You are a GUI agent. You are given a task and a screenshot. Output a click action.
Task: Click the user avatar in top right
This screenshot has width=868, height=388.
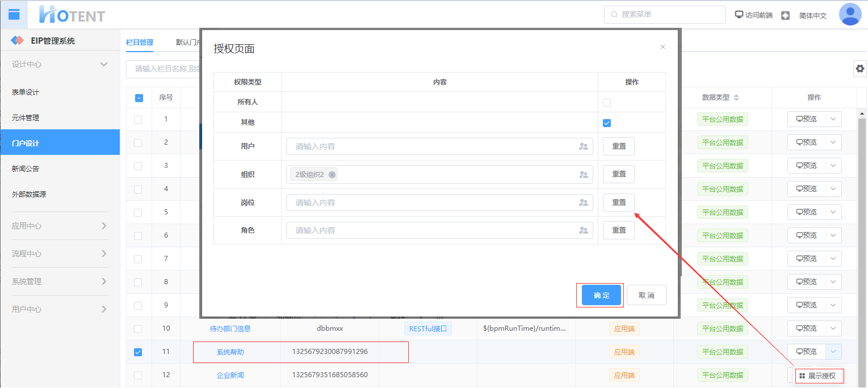pyautogui.click(x=850, y=14)
